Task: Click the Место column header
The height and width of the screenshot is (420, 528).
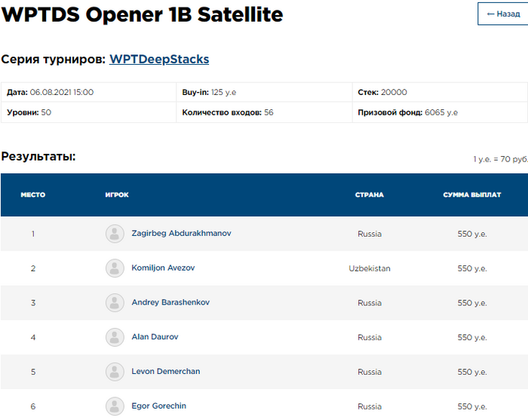Action: [32, 195]
